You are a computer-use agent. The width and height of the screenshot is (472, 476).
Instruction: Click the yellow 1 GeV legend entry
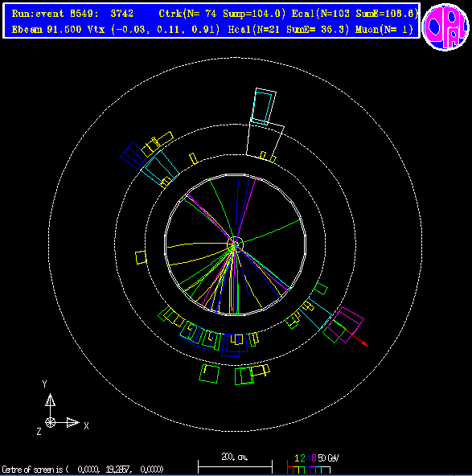coord(297,458)
